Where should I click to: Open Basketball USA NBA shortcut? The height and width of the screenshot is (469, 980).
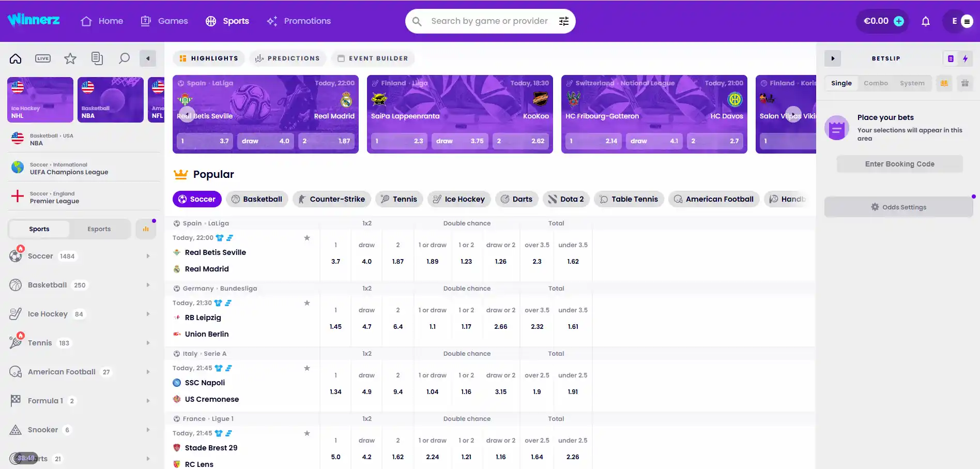(x=84, y=139)
